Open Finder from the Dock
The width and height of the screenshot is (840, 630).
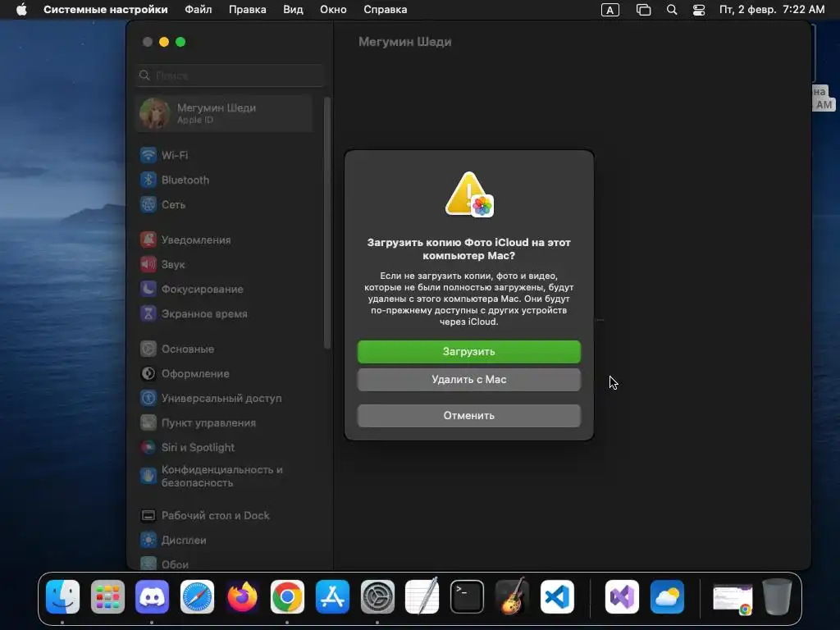[x=62, y=597]
